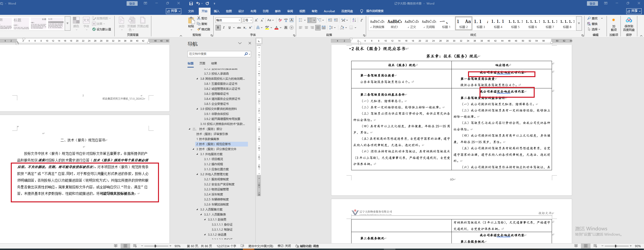Click the Paste clipboard icon

click(191, 21)
